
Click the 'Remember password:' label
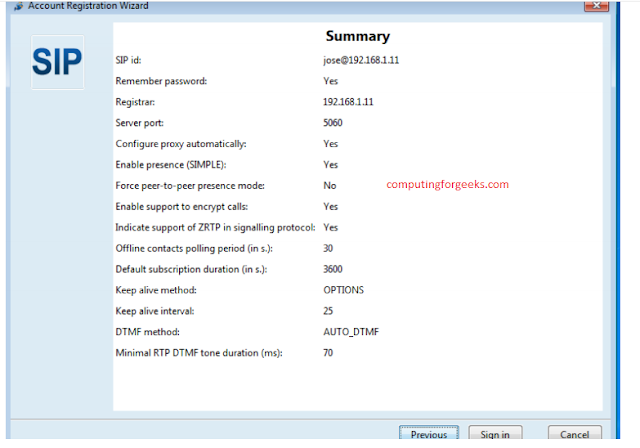pyautogui.click(x=161, y=81)
